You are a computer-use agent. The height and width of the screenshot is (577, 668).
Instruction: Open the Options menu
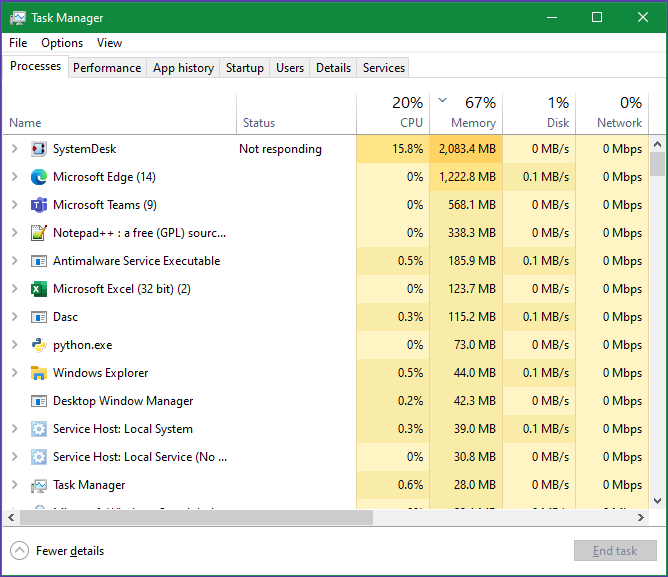click(x=62, y=43)
